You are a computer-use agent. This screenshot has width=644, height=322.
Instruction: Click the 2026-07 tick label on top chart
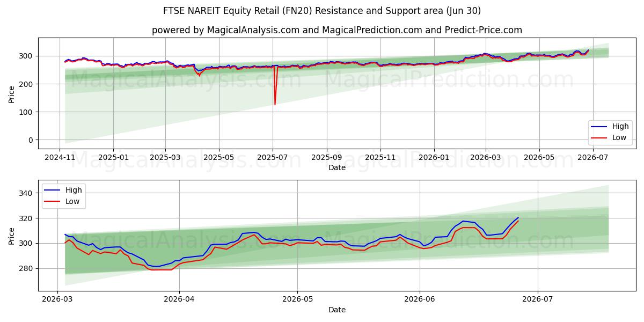(593, 158)
